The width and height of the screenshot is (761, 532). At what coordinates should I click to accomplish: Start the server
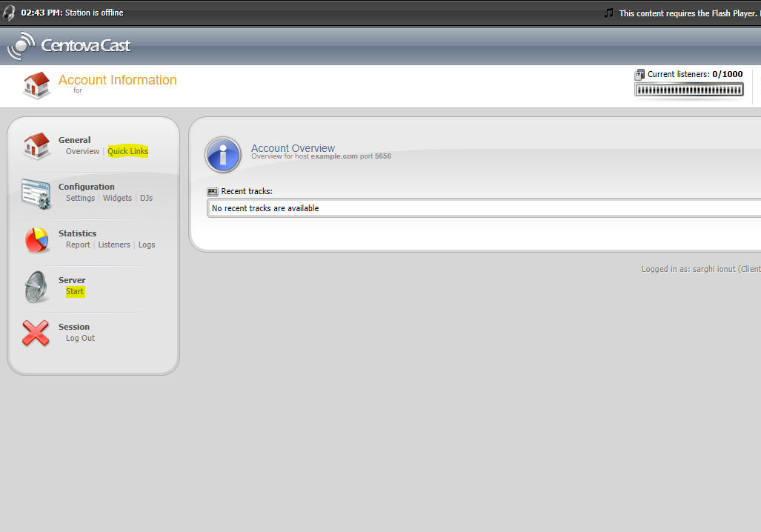click(x=75, y=291)
